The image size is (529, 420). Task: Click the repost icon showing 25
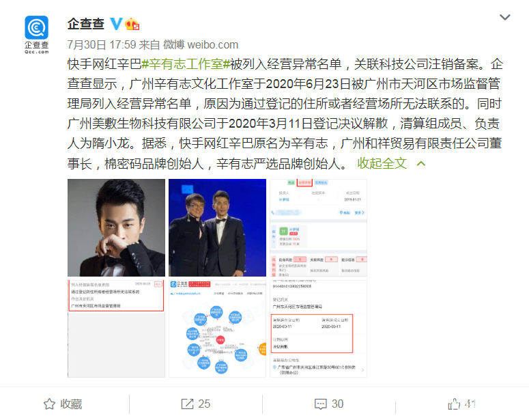(x=187, y=404)
